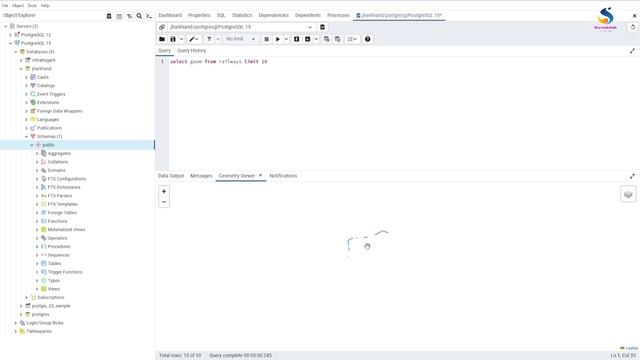Open File folder icon in query toolbar

[x=162, y=39]
